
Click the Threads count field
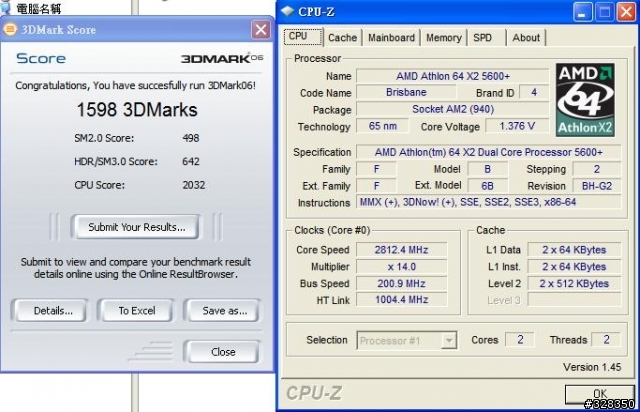pos(606,340)
